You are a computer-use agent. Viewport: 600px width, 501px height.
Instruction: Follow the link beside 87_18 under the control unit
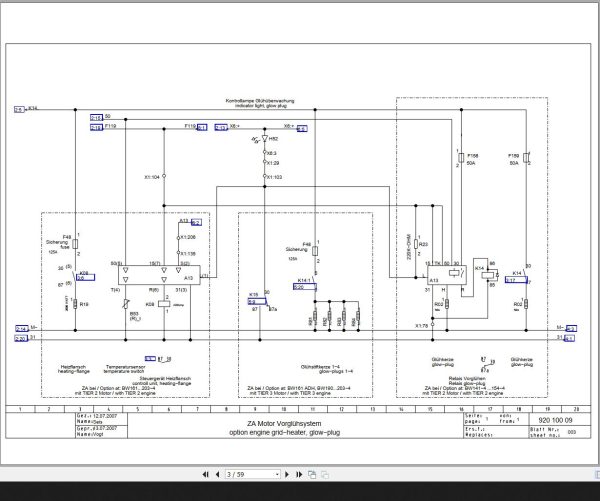pyautogui.click(x=150, y=359)
